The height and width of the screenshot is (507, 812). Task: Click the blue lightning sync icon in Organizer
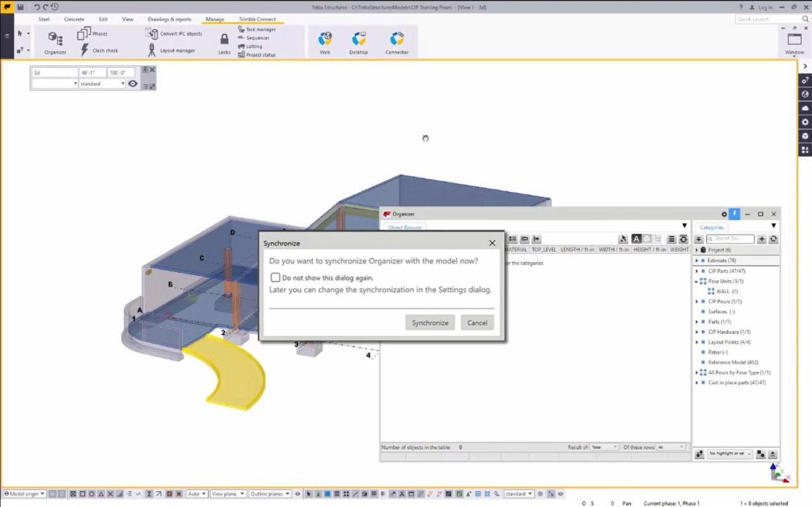734,214
